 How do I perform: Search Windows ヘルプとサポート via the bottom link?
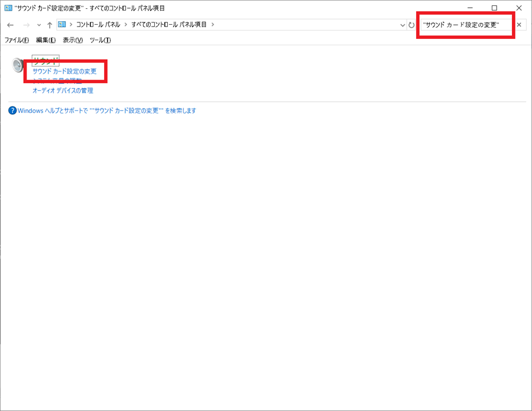105,110
